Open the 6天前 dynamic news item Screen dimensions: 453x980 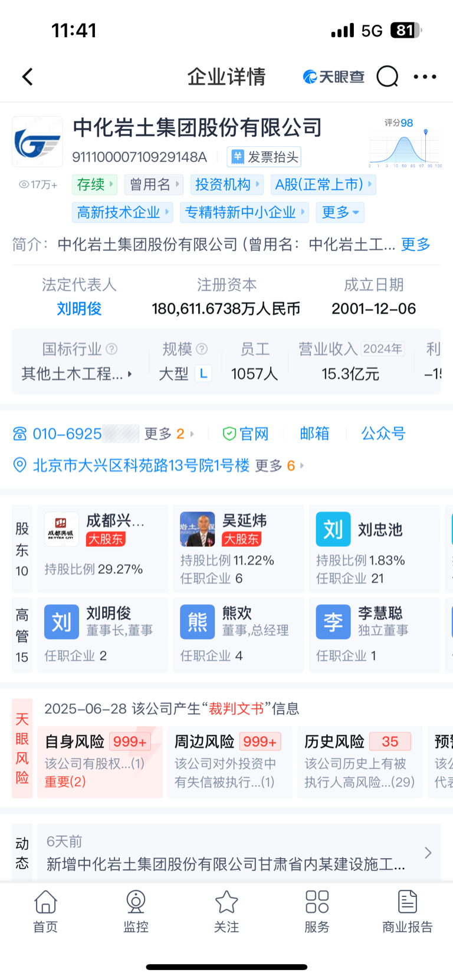[239, 853]
